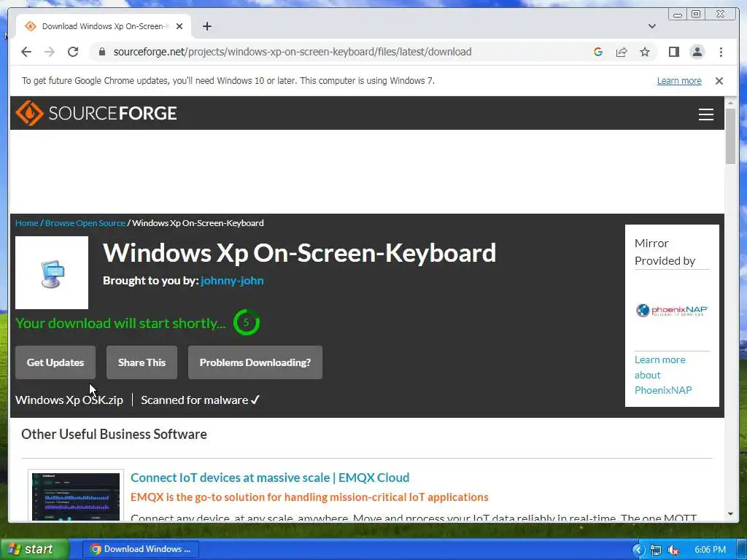747x560 pixels.
Task: Open a new tab with the plus button
Action: (x=206, y=26)
